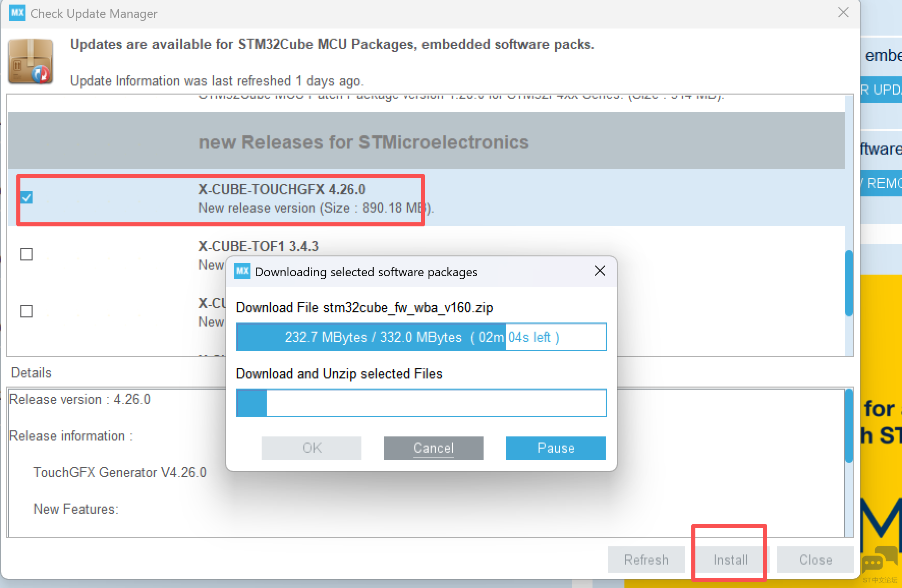Click the 'new Releases for STMicroelectronics' header
Image resolution: width=902 pixels, height=588 pixels.
click(x=363, y=142)
